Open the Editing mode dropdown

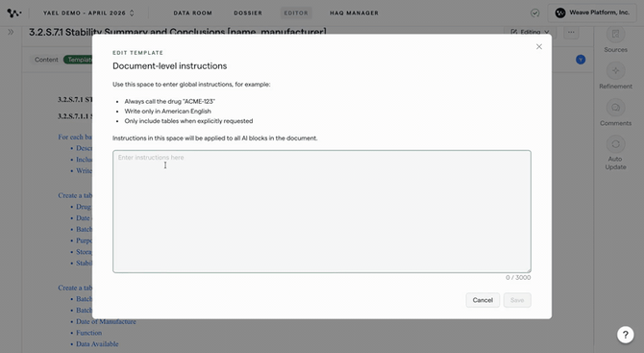click(530, 32)
